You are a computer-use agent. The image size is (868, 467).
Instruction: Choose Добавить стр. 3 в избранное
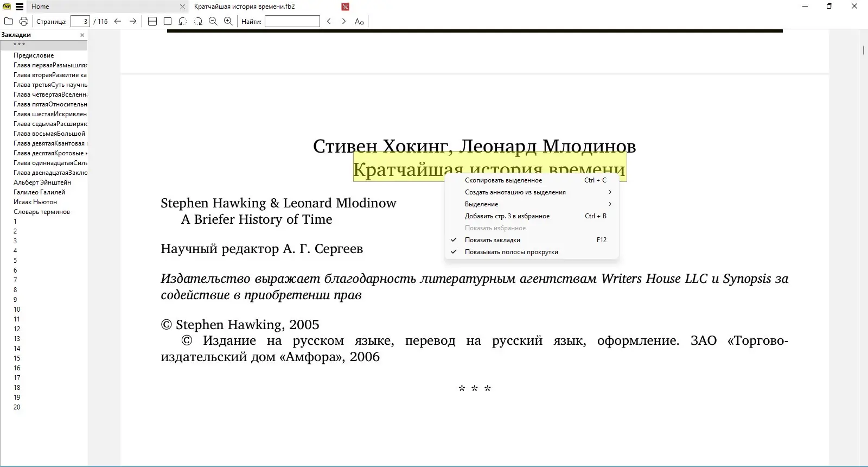pos(532,216)
